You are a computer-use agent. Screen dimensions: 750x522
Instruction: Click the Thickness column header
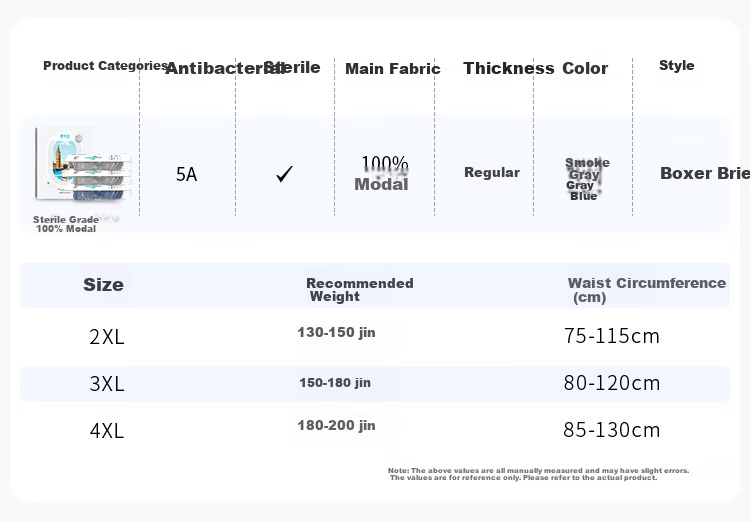click(x=508, y=68)
